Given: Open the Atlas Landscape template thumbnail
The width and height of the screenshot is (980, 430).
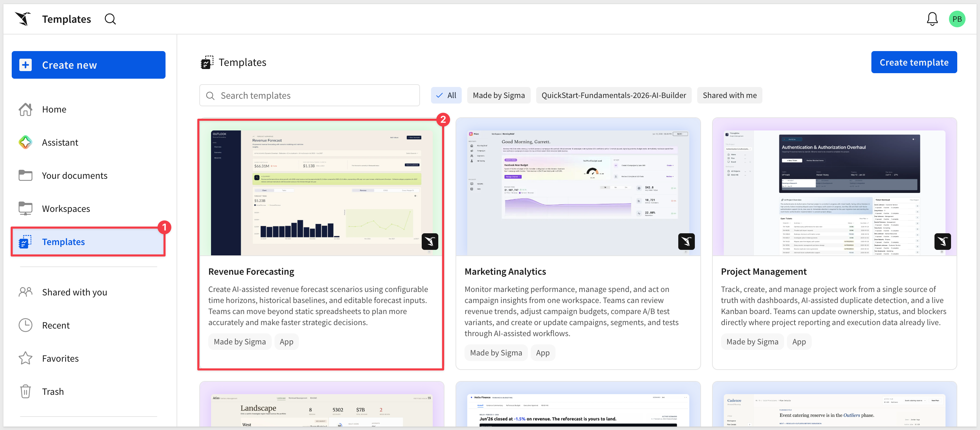Looking at the screenshot, I should pos(321,404).
